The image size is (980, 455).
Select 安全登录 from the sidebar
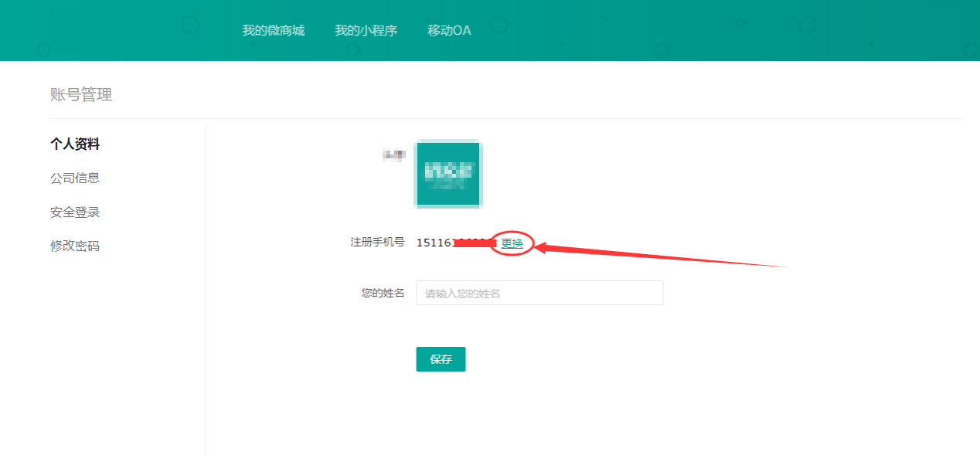75,212
